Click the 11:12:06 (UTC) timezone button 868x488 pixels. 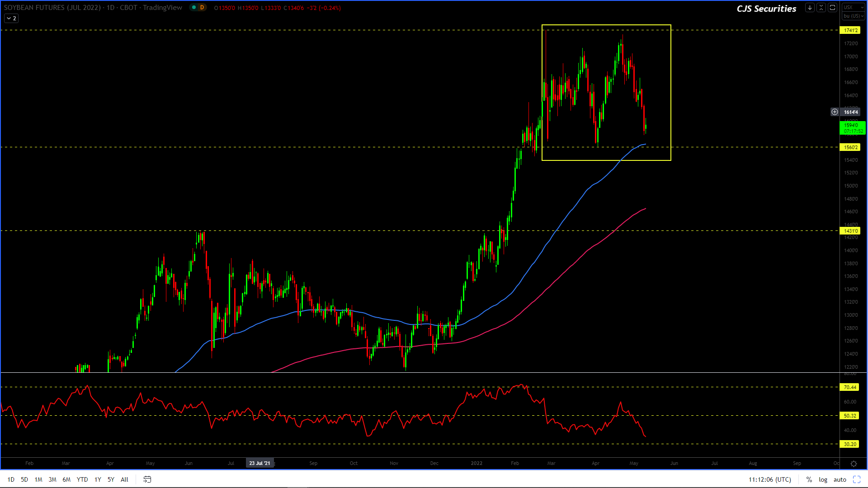click(x=769, y=479)
